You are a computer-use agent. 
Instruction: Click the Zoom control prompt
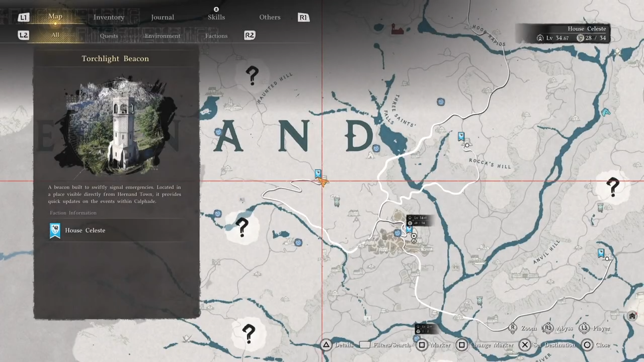[x=523, y=328]
